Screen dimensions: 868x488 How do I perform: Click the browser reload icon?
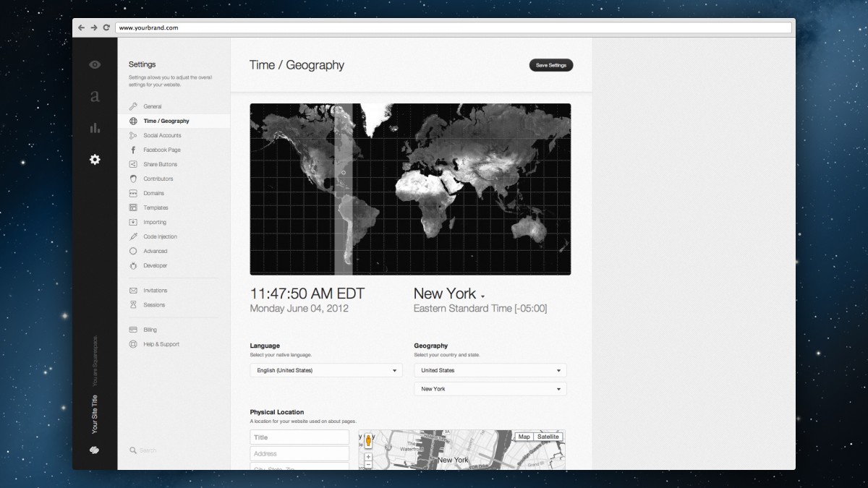point(107,27)
